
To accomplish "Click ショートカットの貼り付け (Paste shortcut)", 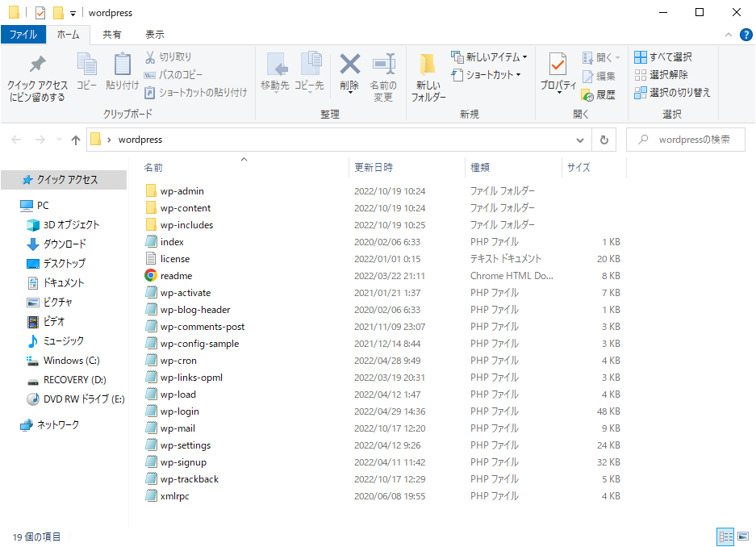I will click(x=196, y=92).
